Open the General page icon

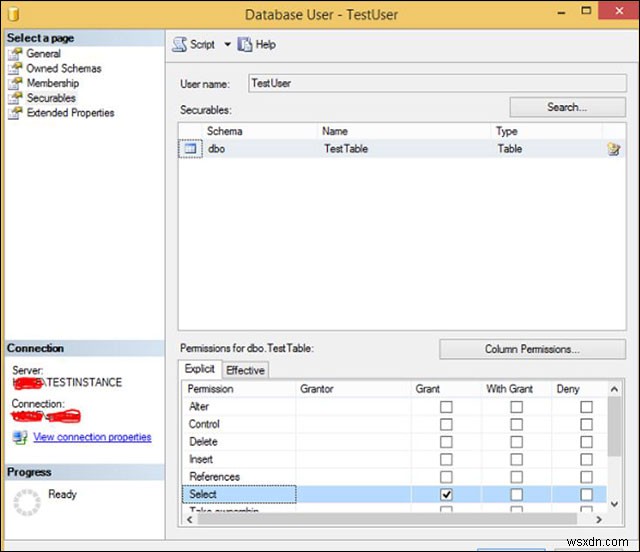click(15, 54)
